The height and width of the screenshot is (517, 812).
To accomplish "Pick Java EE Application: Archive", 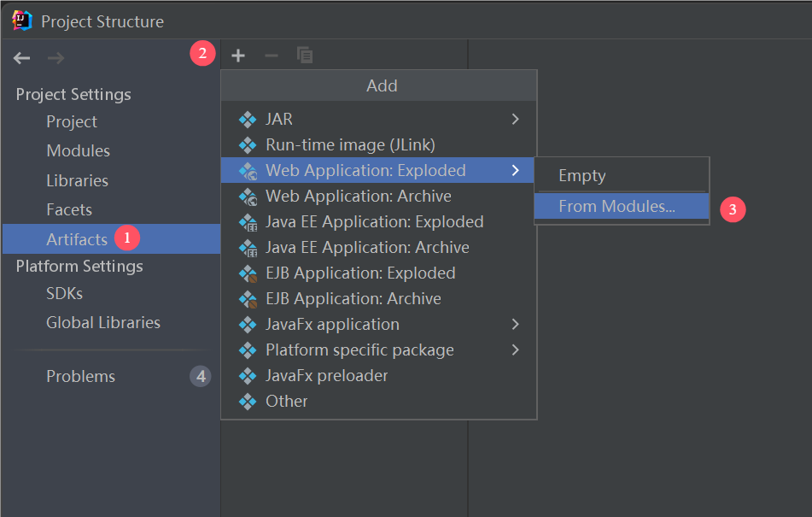I will [367, 248].
